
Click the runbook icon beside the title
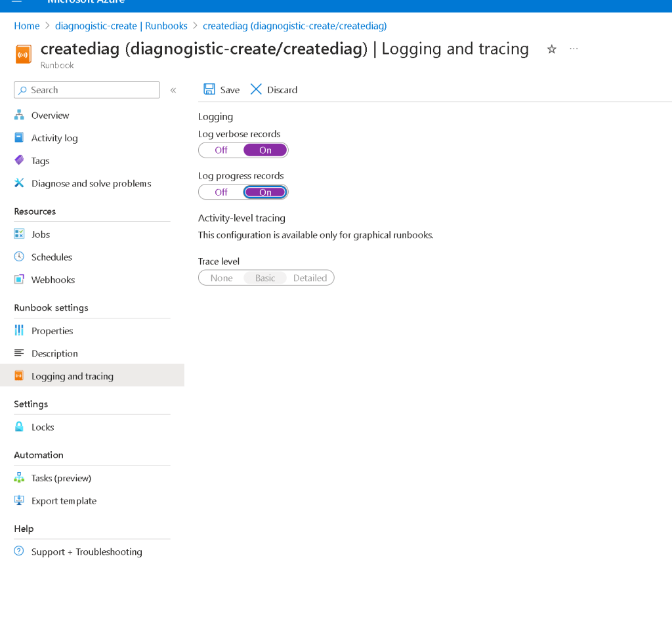click(x=24, y=55)
